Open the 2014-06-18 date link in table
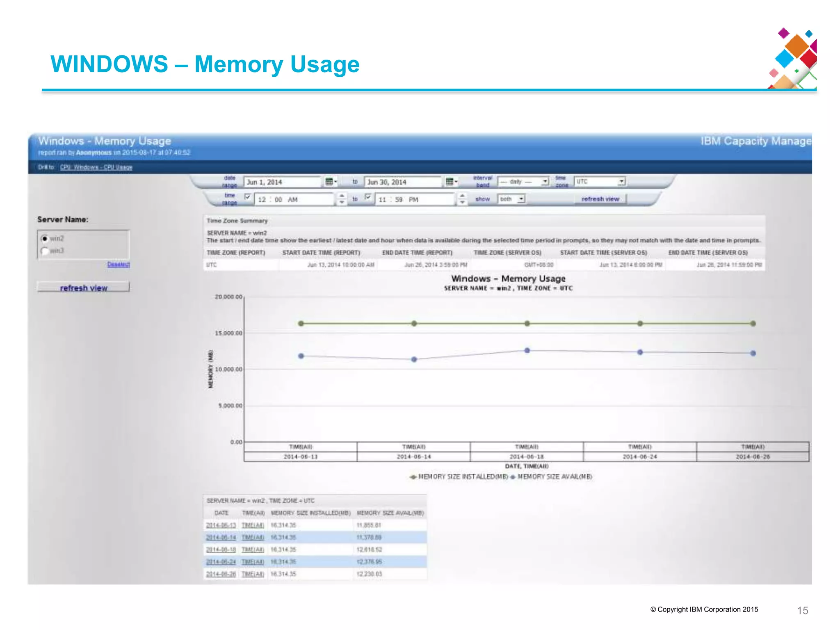 221,550
